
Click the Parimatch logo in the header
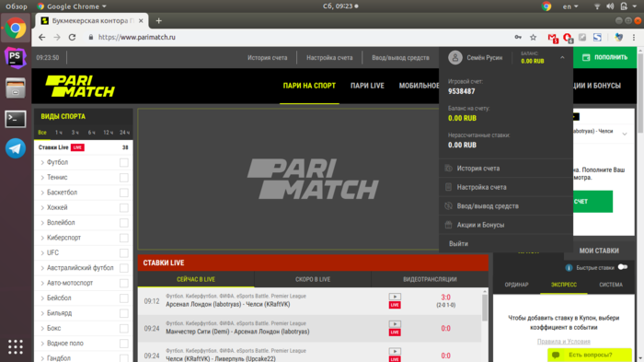click(x=80, y=86)
